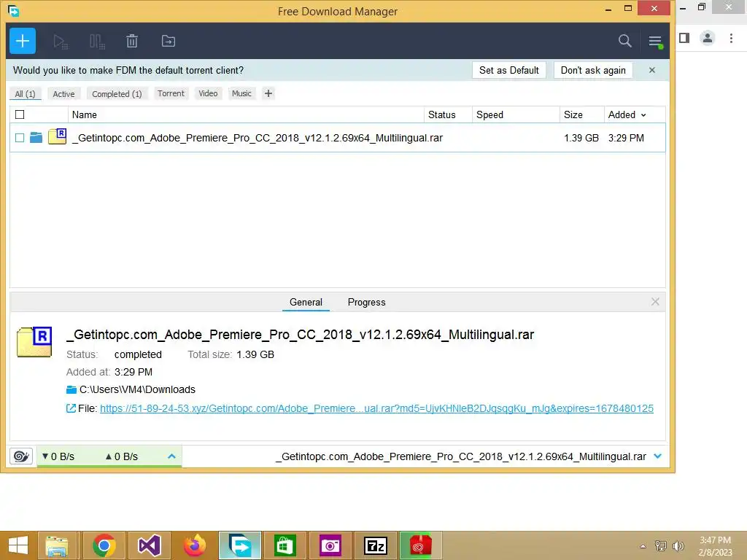This screenshot has width=747, height=560.
Task: Switch to Progress details tab
Action: (366, 302)
